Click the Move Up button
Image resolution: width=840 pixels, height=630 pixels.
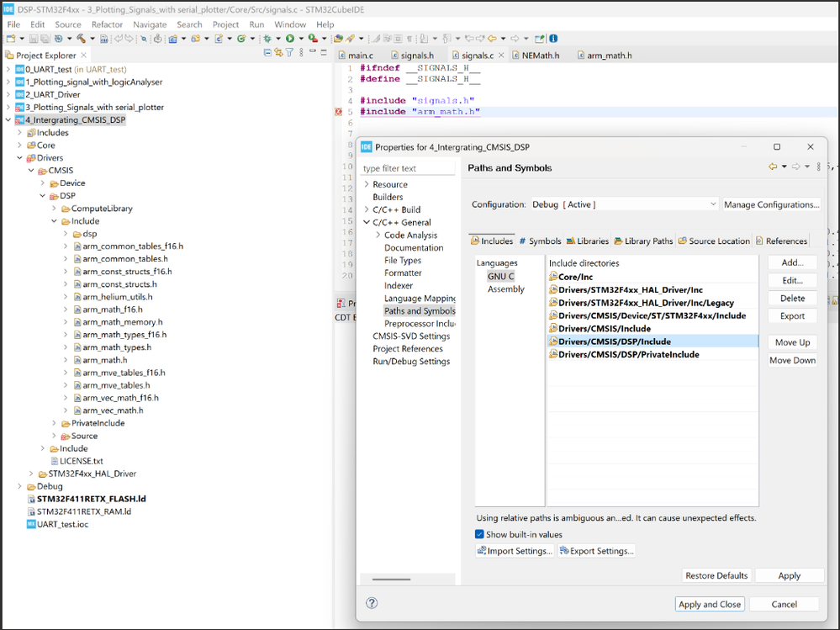tap(792, 342)
